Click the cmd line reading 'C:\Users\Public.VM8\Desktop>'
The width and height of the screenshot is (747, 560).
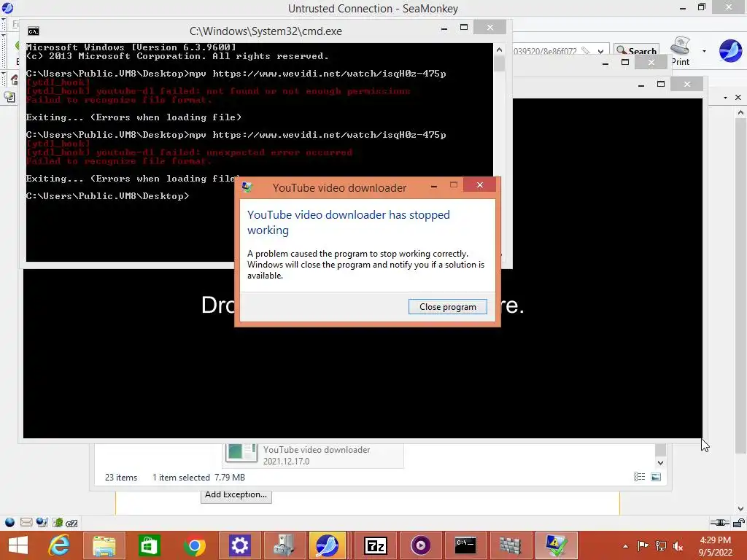coord(108,196)
